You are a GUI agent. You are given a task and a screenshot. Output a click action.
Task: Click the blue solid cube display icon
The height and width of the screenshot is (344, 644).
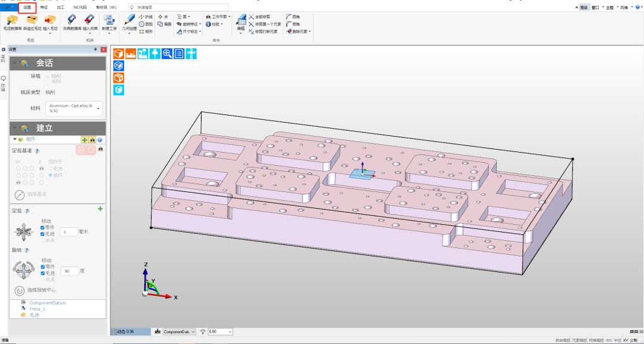pyautogui.click(x=119, y=66)
